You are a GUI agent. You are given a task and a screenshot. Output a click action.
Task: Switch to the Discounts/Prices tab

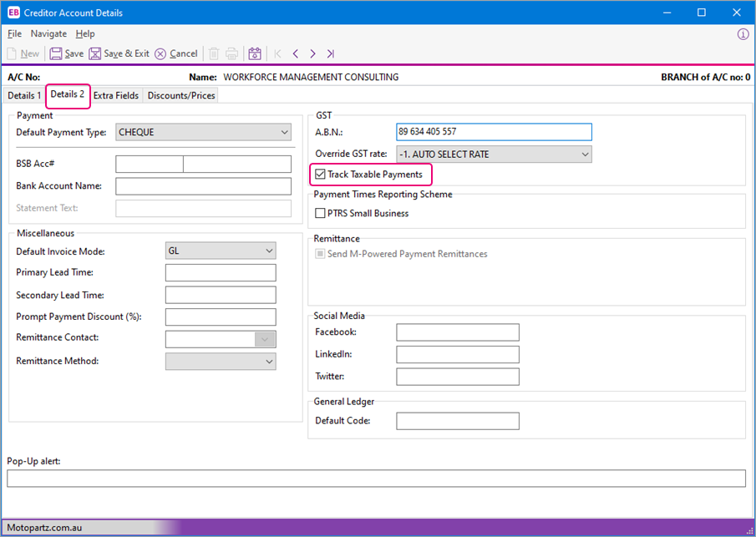pyautogui.click(x=181, y=95)
